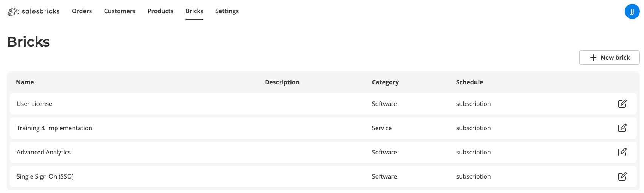Click the Schedule column header
Viewport: 644px width, 193px height.
point(469,82)
